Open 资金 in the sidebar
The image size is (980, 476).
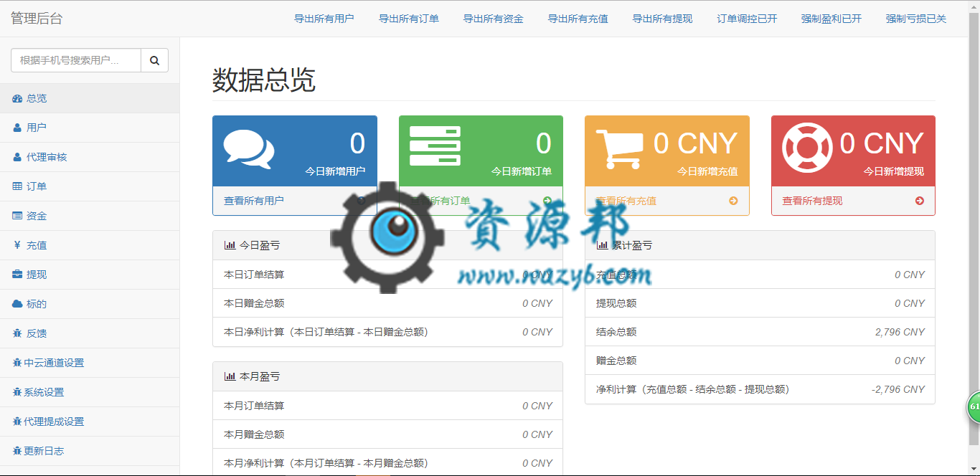pos(90,216)
